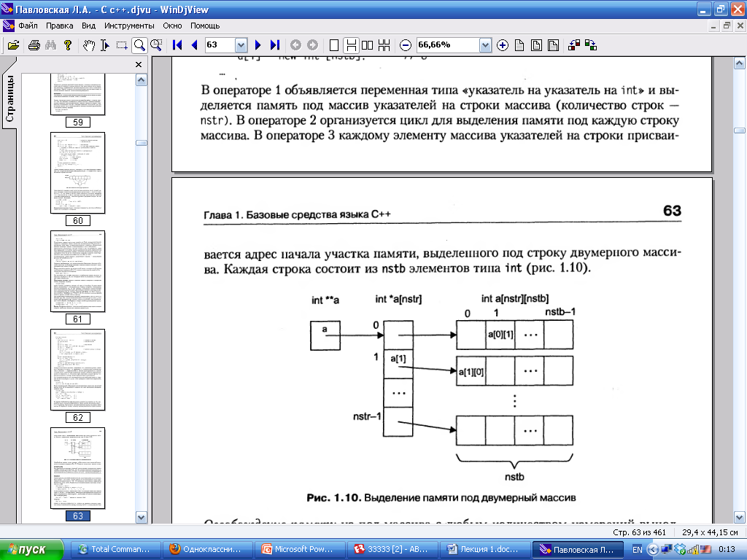Toggle continuous page layout
This screenshot has height=560, width=747.
click(351, 45)
